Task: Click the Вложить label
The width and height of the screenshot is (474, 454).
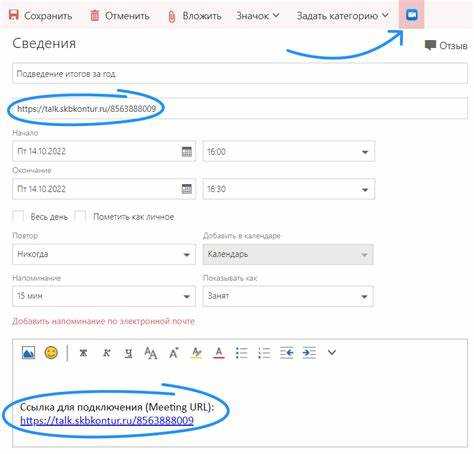Action: [202, 16]
